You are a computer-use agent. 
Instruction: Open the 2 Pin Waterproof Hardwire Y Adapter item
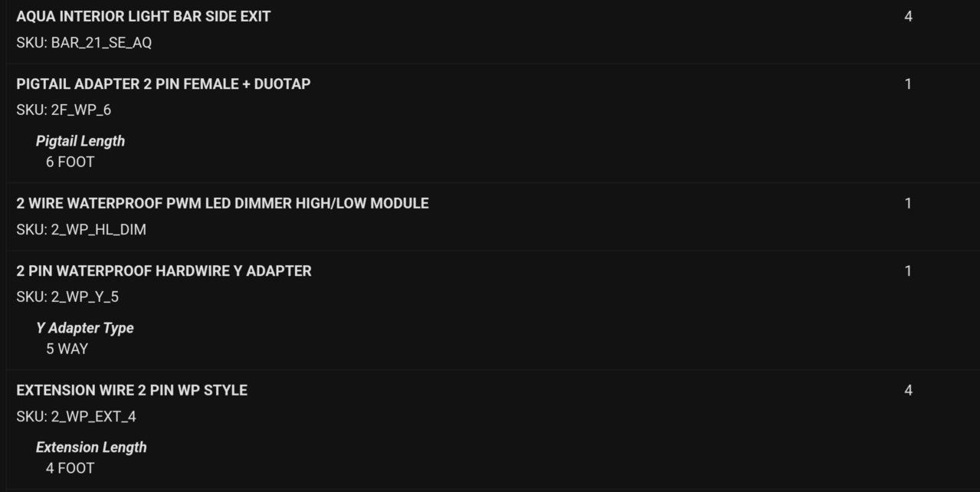point(164,271)
